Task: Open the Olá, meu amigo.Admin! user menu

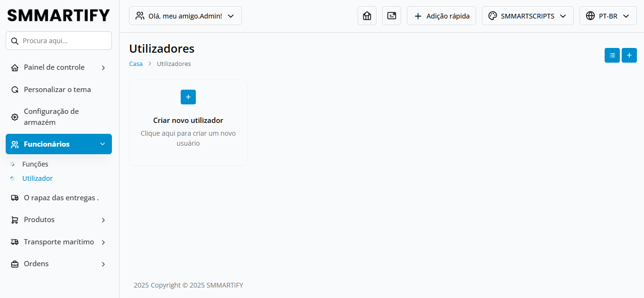Action: pos(185,16)
